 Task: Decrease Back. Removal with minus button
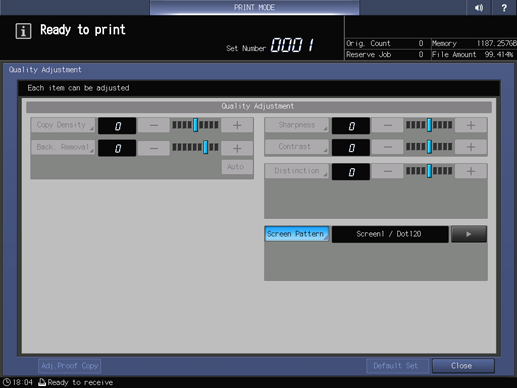click(x=154, y=148)
